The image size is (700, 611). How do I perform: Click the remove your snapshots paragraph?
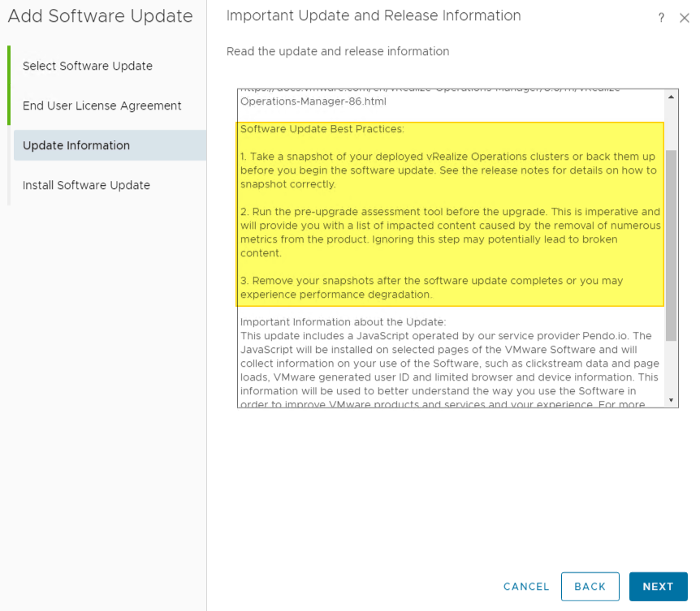(431, 287)
